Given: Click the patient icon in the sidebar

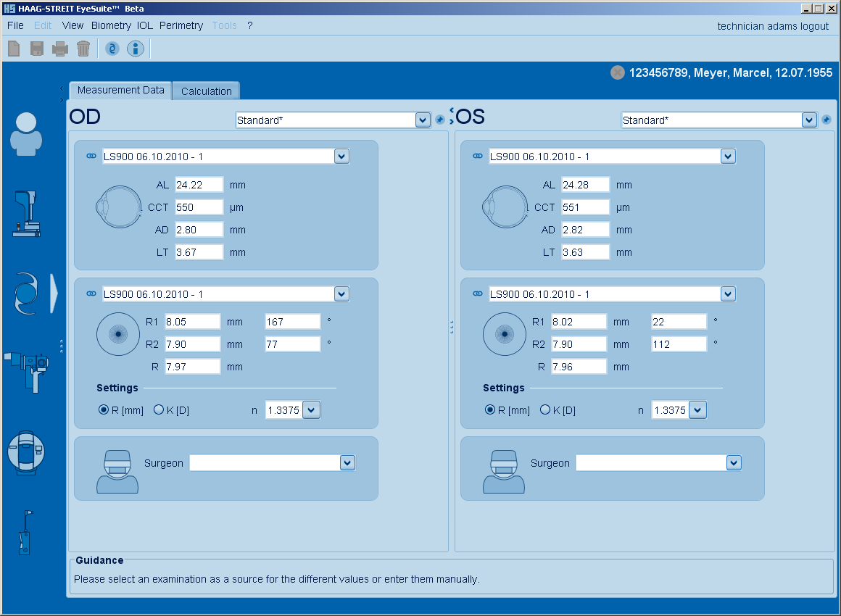Looking at the screenshot, I should (x=26, y=134).
